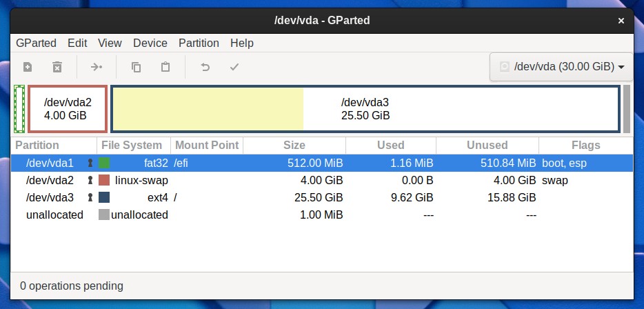Click the ext4 file system cell

coord(158,198)
